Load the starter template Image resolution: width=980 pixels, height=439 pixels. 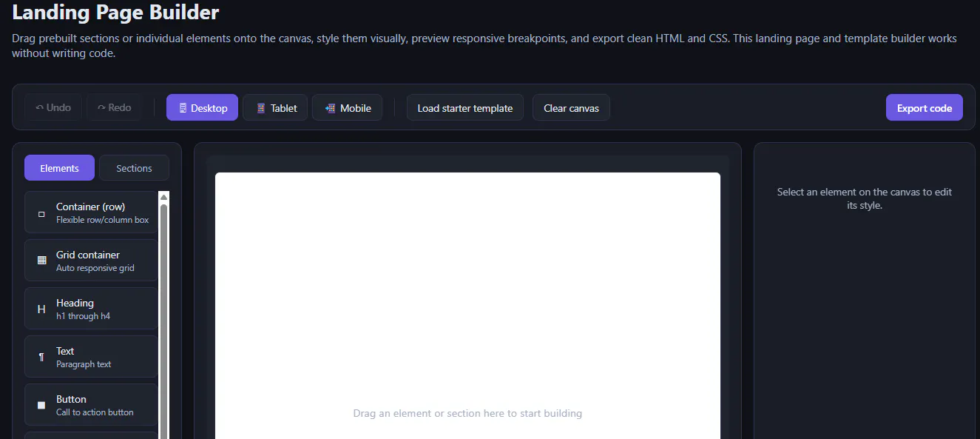465,107
